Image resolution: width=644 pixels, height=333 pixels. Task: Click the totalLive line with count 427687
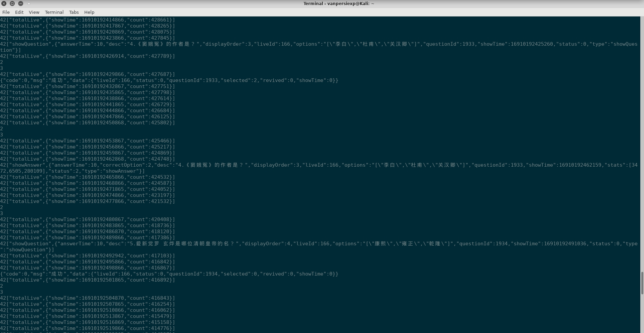pyautogui.click(x=87, y=74)
